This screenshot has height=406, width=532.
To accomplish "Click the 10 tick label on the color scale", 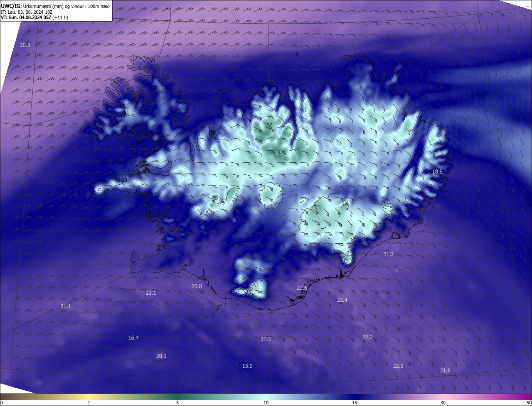I will point(266,403).
